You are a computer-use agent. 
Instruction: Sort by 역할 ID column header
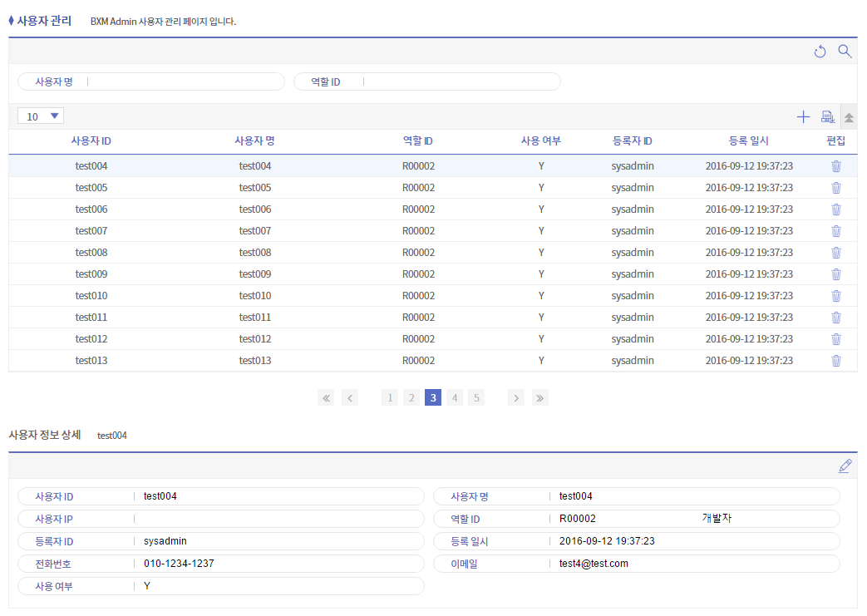pyautogui.click(x=418, y=141)
